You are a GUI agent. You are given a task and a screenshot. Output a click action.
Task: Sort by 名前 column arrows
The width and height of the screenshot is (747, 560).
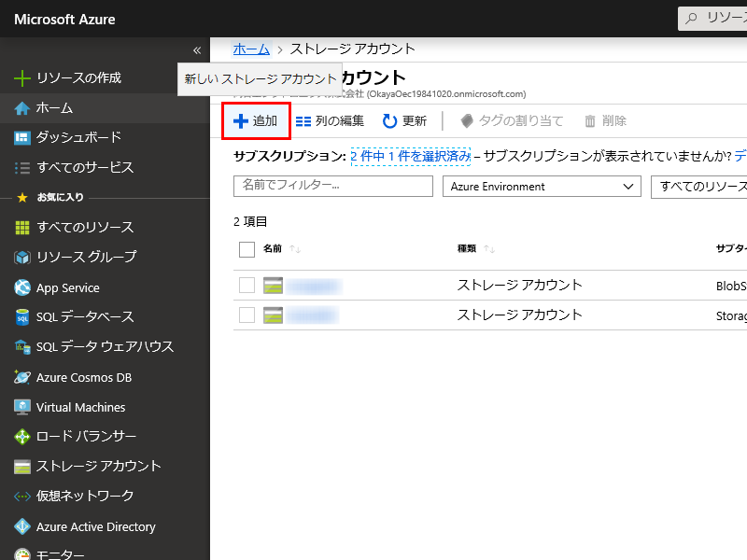pos(295,249)
